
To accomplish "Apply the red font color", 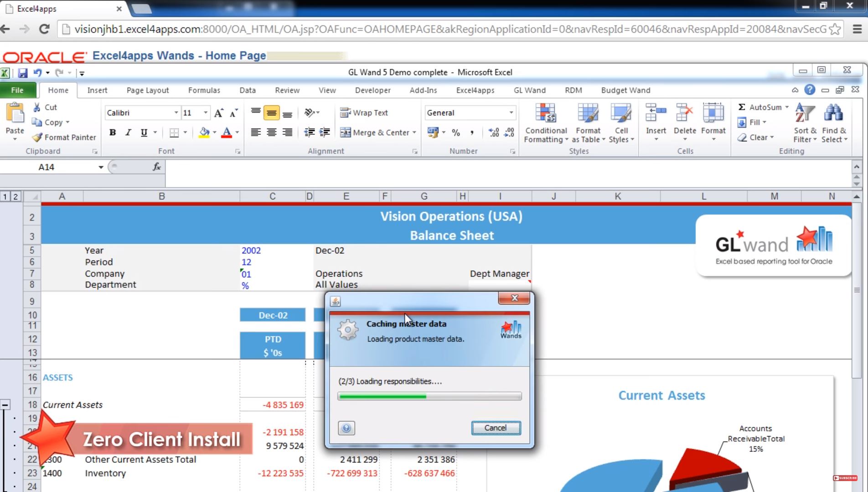I will [227, 133].
